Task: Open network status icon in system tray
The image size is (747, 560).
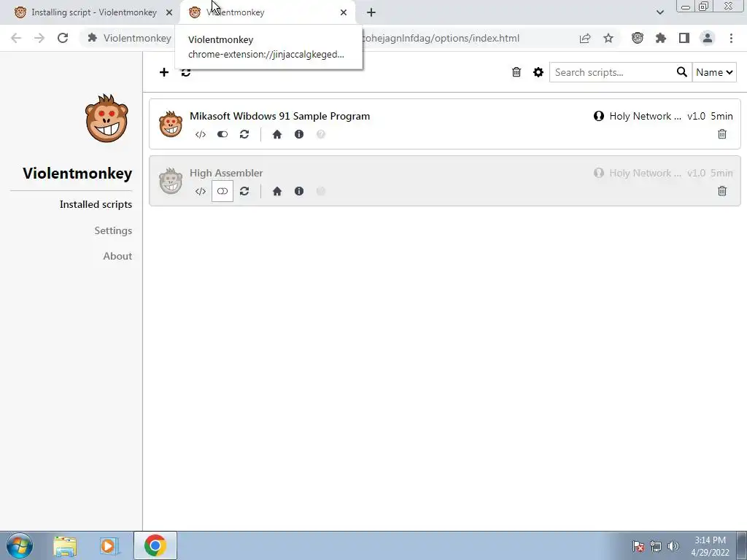Action: (x=656, y=546)
